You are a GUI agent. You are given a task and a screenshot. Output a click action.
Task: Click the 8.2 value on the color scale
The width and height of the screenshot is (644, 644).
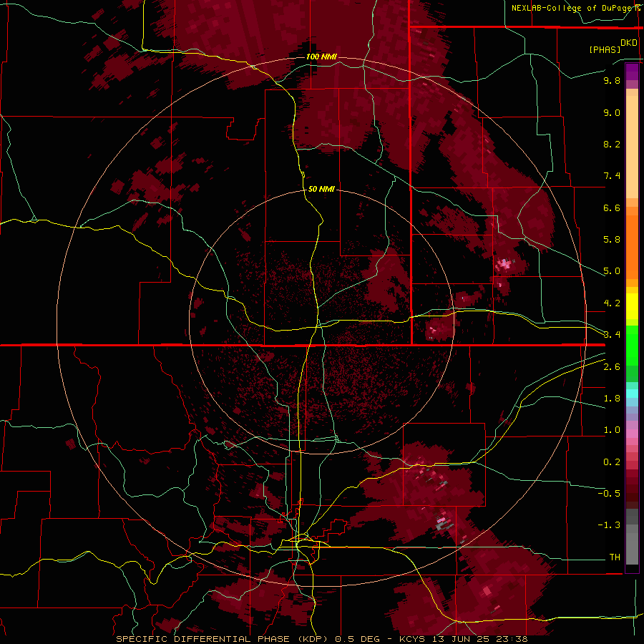point(612,144)
